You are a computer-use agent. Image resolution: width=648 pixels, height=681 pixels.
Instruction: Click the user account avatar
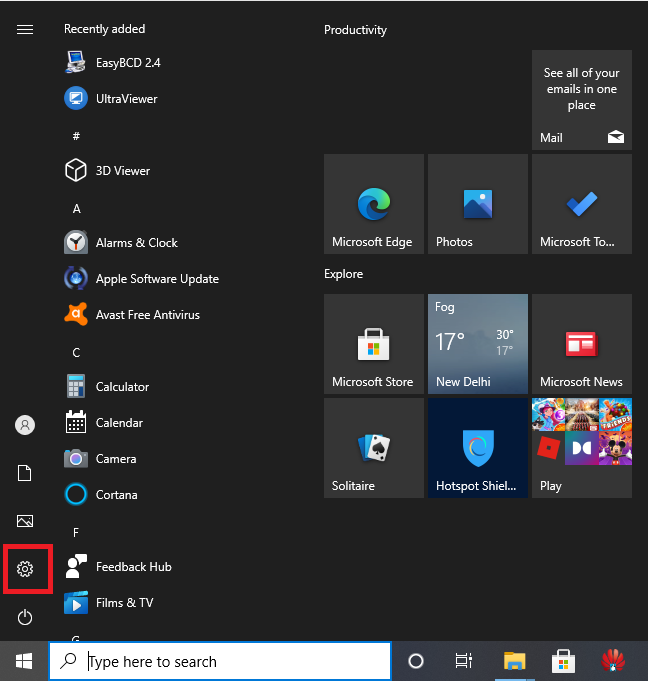click(25, 425)
